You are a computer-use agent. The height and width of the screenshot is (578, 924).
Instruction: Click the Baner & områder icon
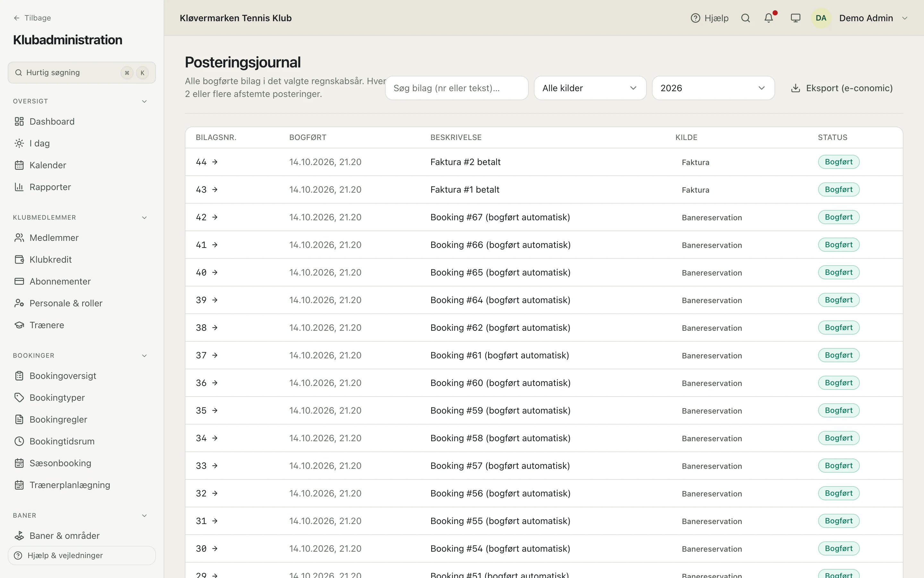tap(19, 536)
